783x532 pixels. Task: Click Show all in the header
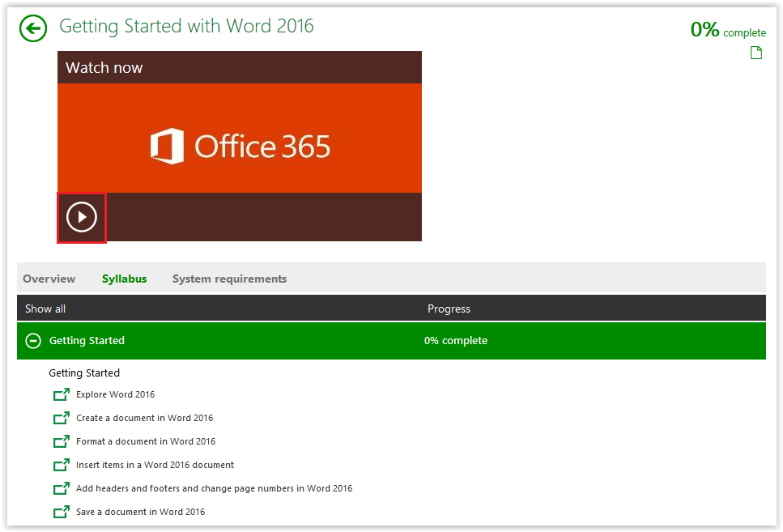pos(45,309)
